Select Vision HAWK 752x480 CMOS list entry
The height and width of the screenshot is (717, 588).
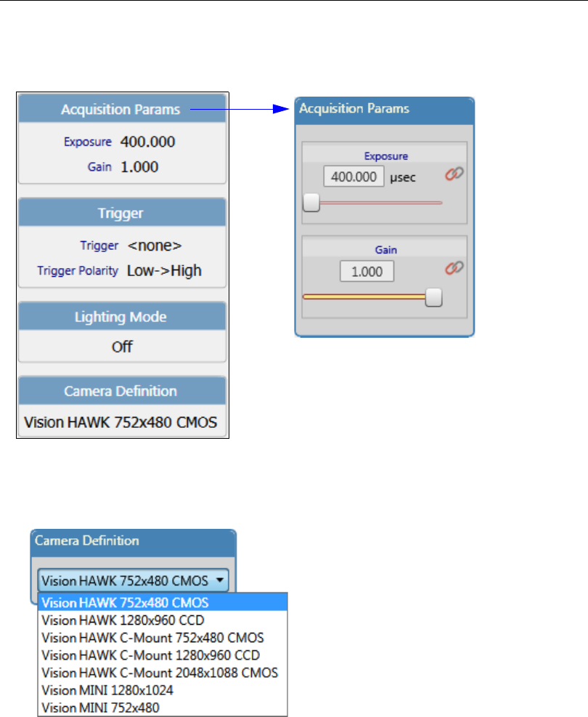(163, 602)
